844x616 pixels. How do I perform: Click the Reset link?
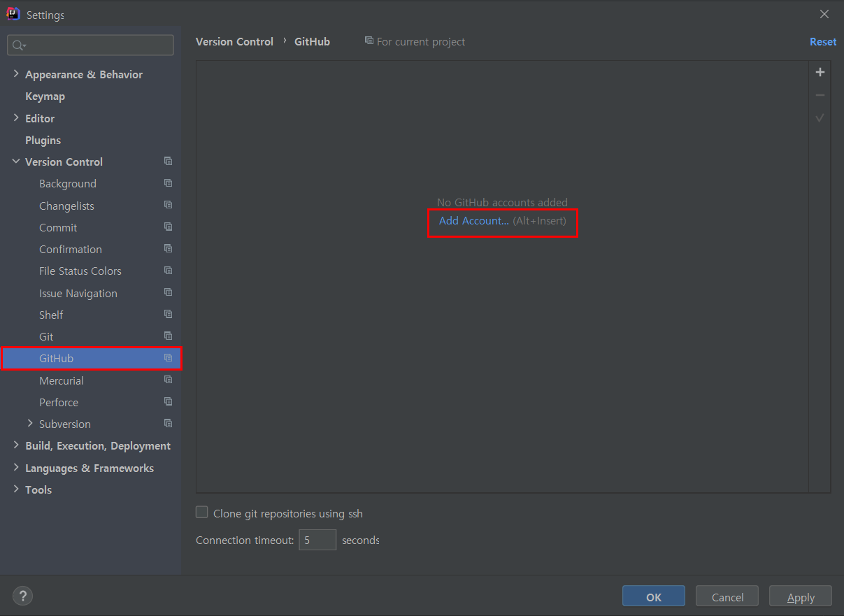tap(823, 42)
